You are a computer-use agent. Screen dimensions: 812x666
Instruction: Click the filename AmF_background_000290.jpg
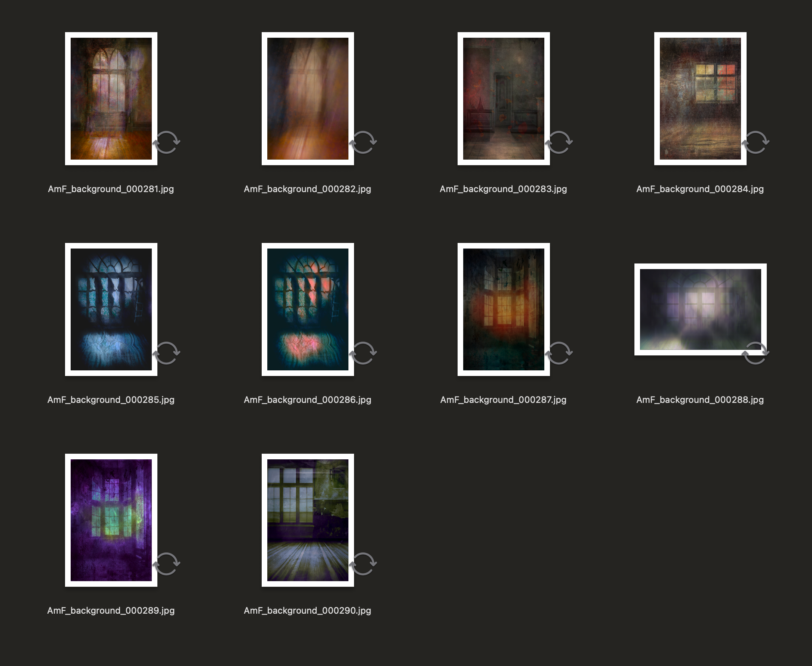[x=307, y=611]
